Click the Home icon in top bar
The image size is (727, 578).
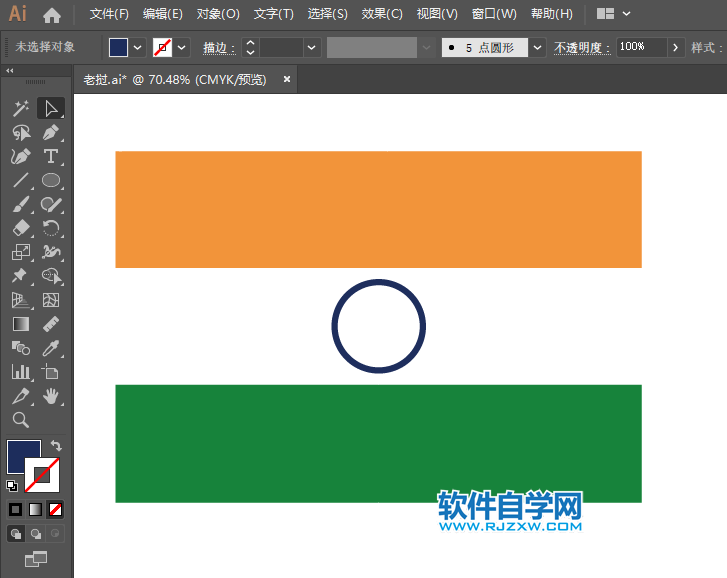(52, 15)
